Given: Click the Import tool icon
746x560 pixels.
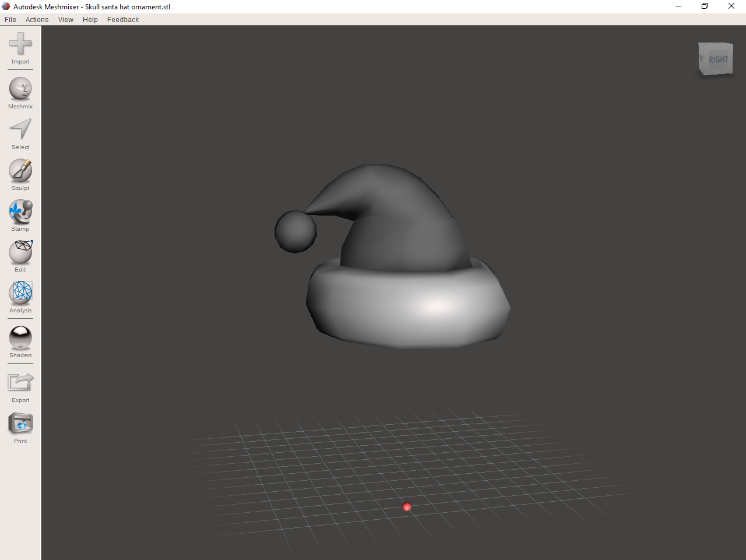Looking at the screenshot, I should [x=20, y=44].
